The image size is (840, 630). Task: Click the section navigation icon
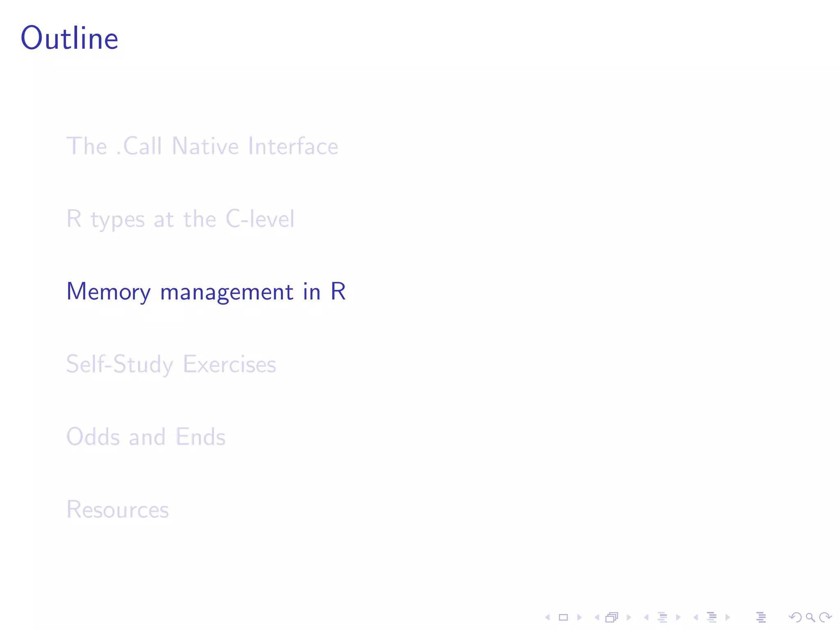[712, 617]
